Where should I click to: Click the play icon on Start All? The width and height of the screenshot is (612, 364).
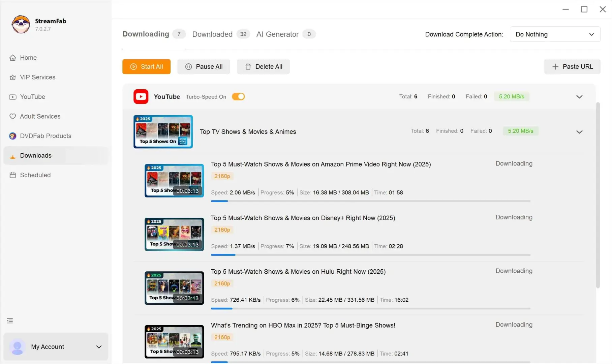[x=133, y=67]
